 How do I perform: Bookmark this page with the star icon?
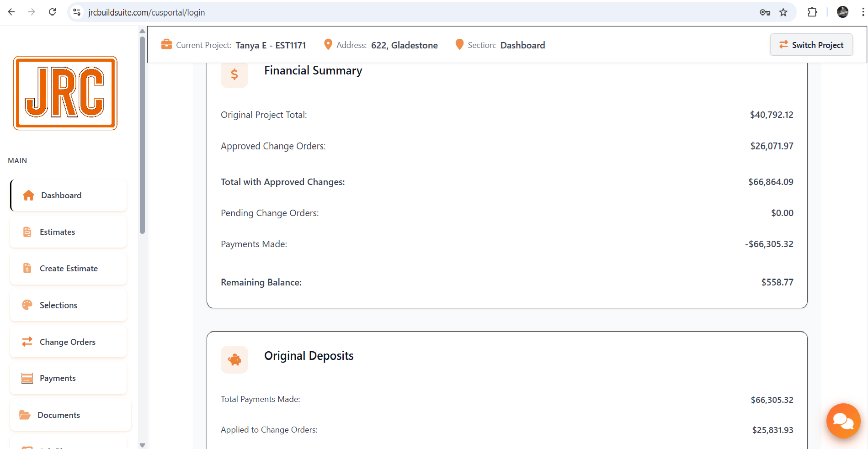(x=783, y=12)
